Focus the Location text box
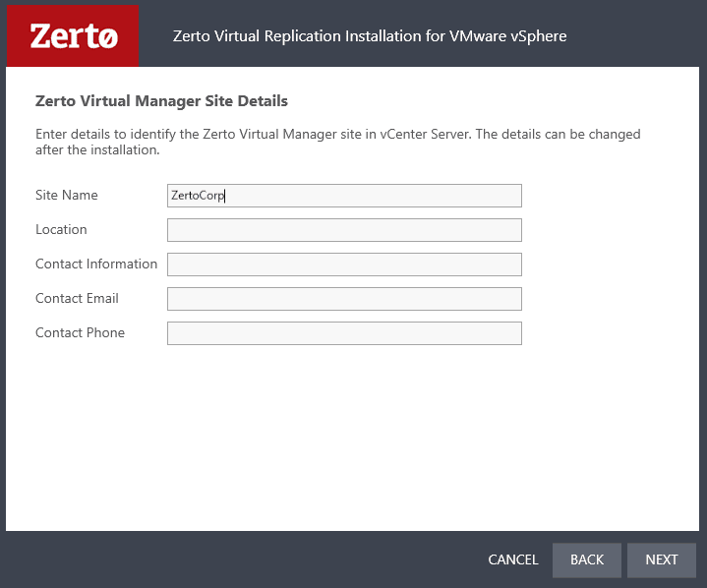This screenshot has width=707, height=588. pyautogui.click(x=344, y=230)
